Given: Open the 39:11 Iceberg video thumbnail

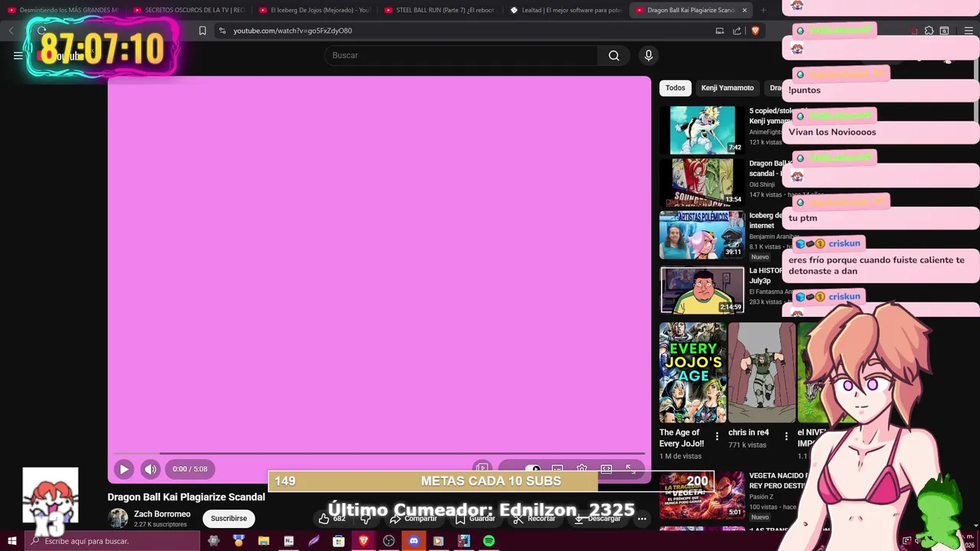Looking at the screenshot, I should [x=702, y=235].
